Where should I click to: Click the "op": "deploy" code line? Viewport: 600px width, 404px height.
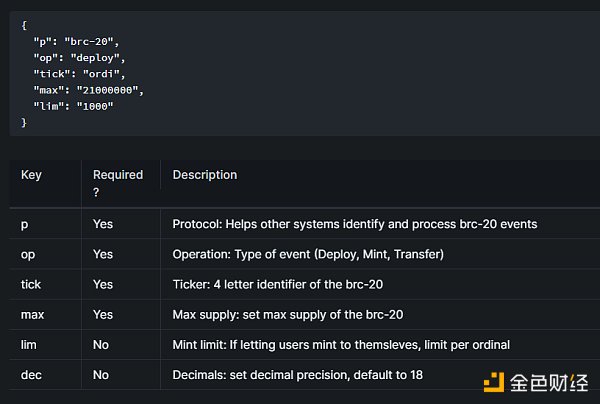[79, 58]
